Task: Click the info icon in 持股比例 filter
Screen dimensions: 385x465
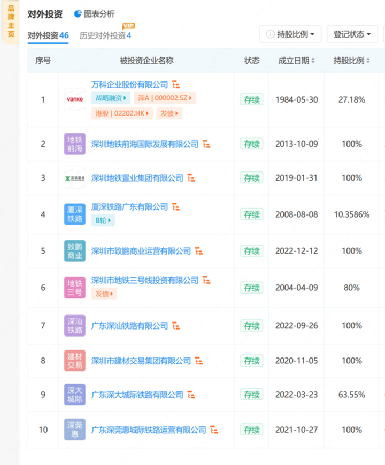Action: (x=270, y=34)
